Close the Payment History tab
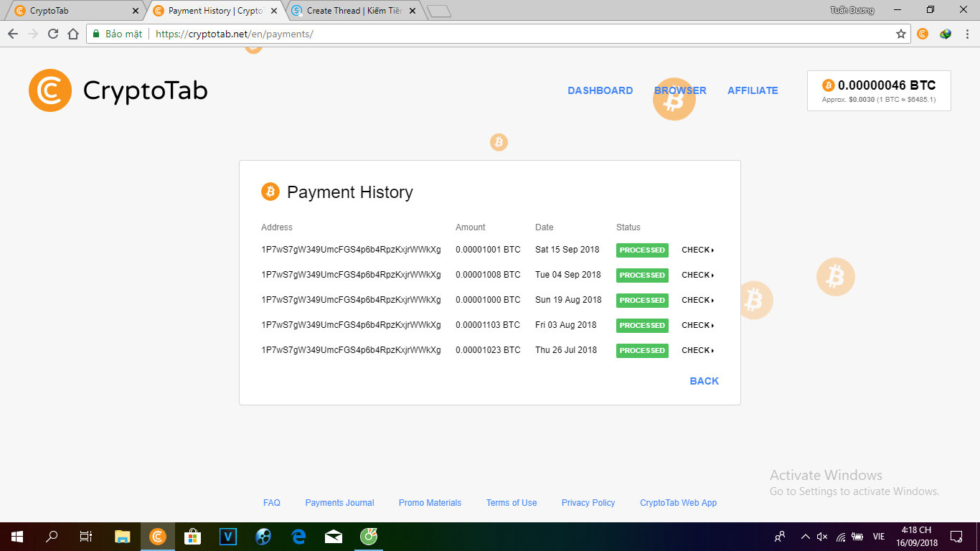Viewport: 980px width, 551px height. [273, 11]
